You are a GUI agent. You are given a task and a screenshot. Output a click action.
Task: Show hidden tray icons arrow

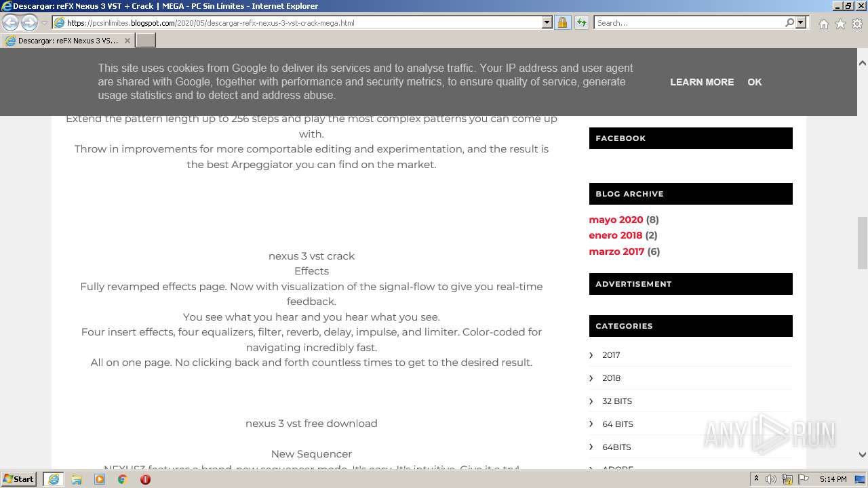[x=756, y=479]
